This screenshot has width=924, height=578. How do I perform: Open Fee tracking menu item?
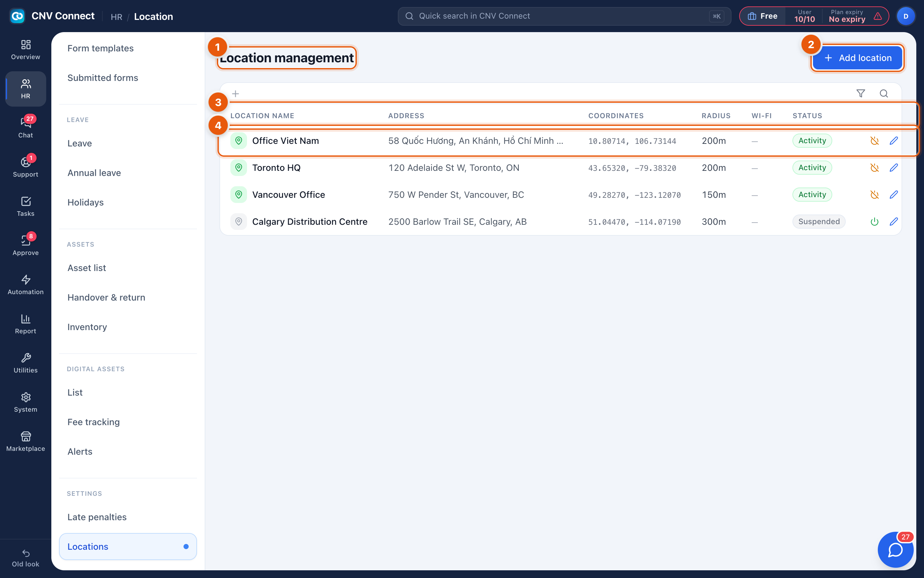[x=128, y=422]
